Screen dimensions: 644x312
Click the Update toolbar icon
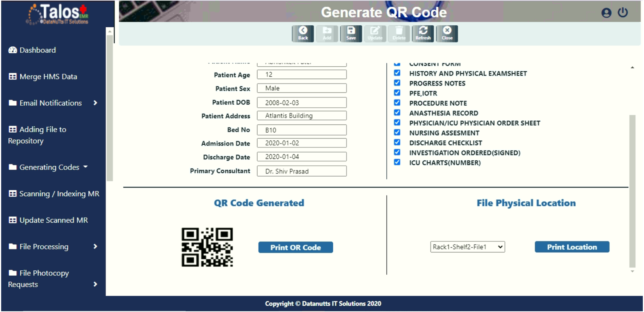click(x=375, y=34)
